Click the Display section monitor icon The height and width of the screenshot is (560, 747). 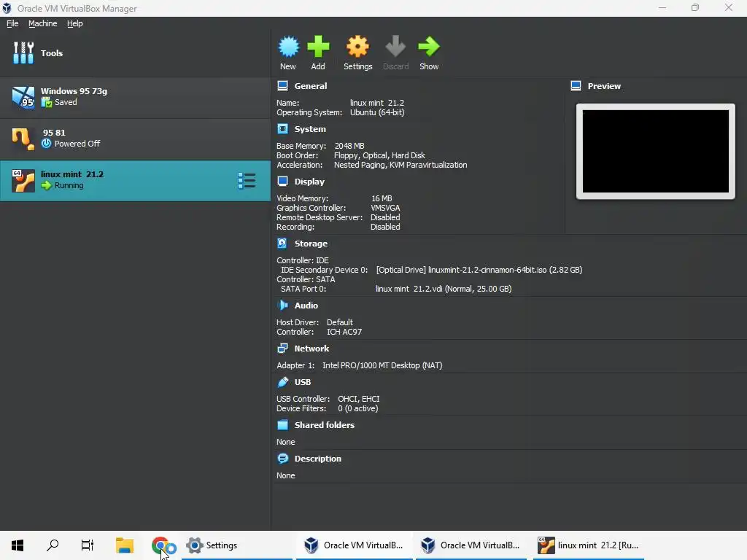[282, 182]
